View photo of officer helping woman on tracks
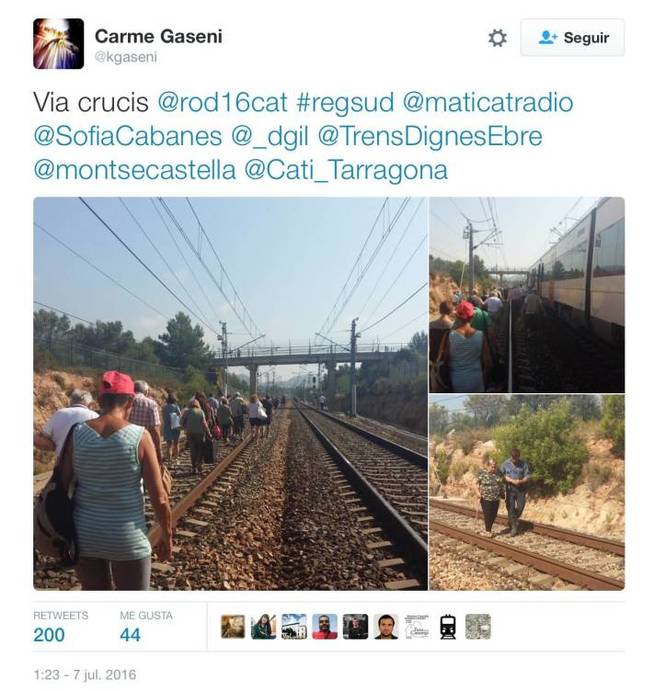The image size is (654, 691). tap(527, 493)
